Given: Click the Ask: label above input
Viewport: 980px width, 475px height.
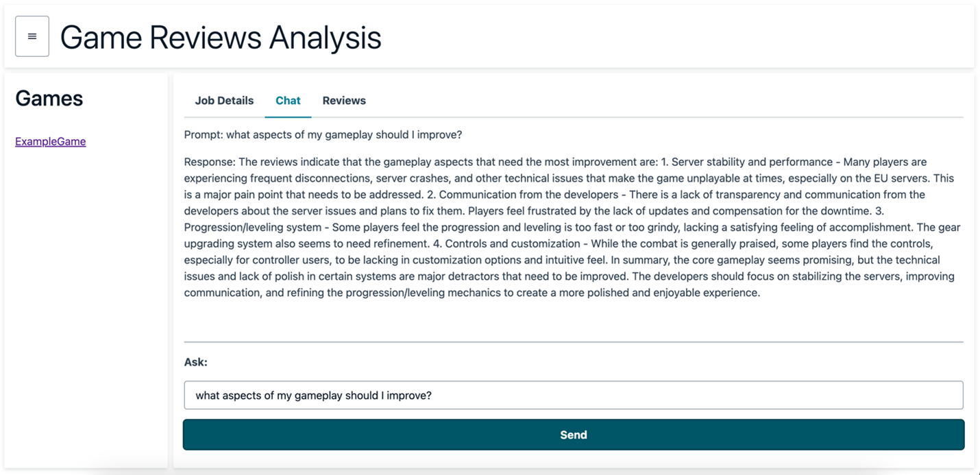Looking at the screenshot, I should (196, 362).
